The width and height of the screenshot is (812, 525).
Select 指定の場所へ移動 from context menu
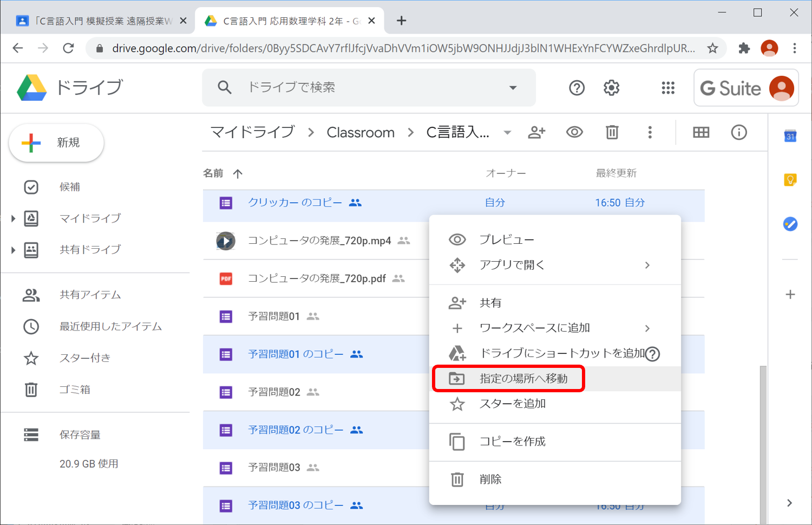523,379
